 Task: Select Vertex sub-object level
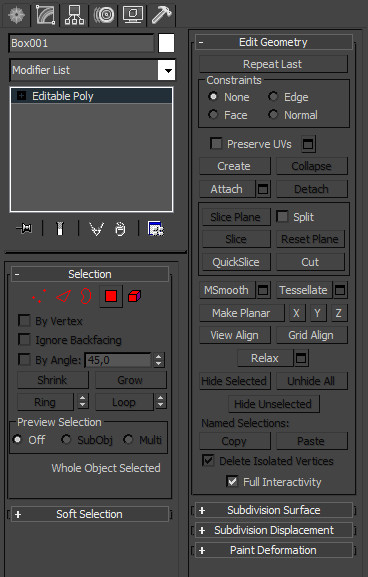coord(39,296)
